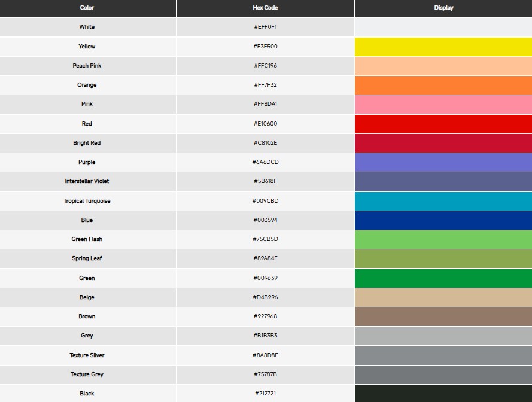Screen dimensions: 532x402
Task: Select hex code #F3E500 text
Action: pos(265,47)
